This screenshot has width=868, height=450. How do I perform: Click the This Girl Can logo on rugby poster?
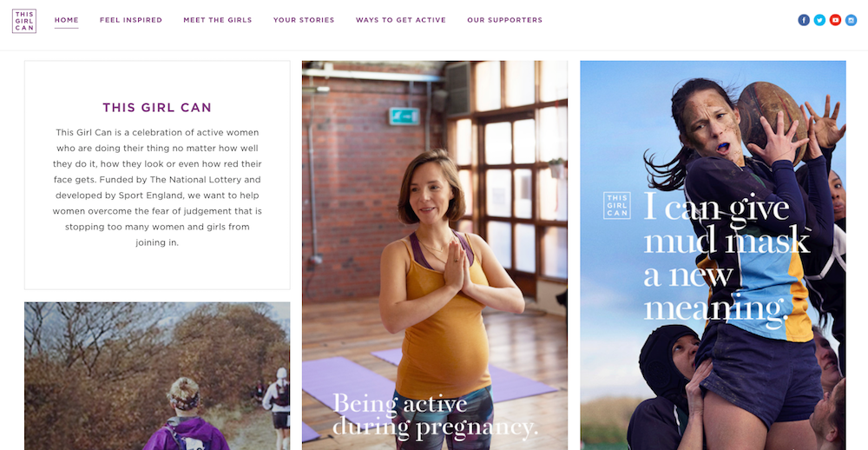[x=616, y=206]
